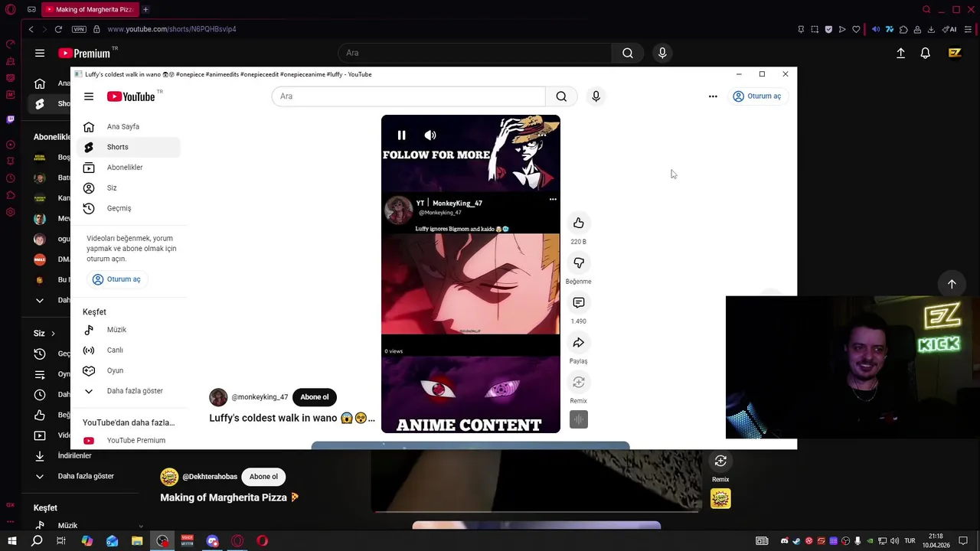The width and height of the screenshot is (980, 551).
Task: Reload the page in Opera toolbar
Action: click(x=58, y=29)
